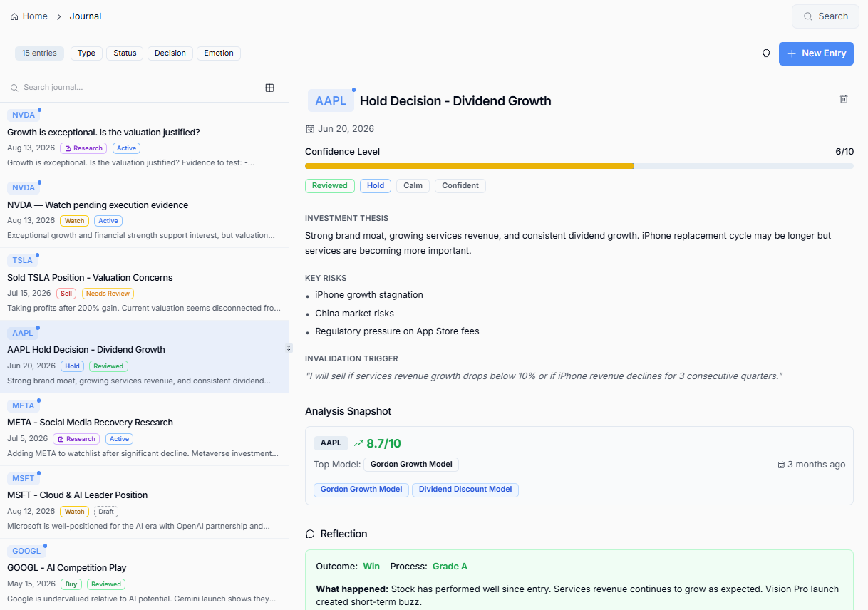Click the calendar icon beside 3 months ago
Image resolution: width=868 pixels, height=610 pixels.
click(x=781, y=465)
